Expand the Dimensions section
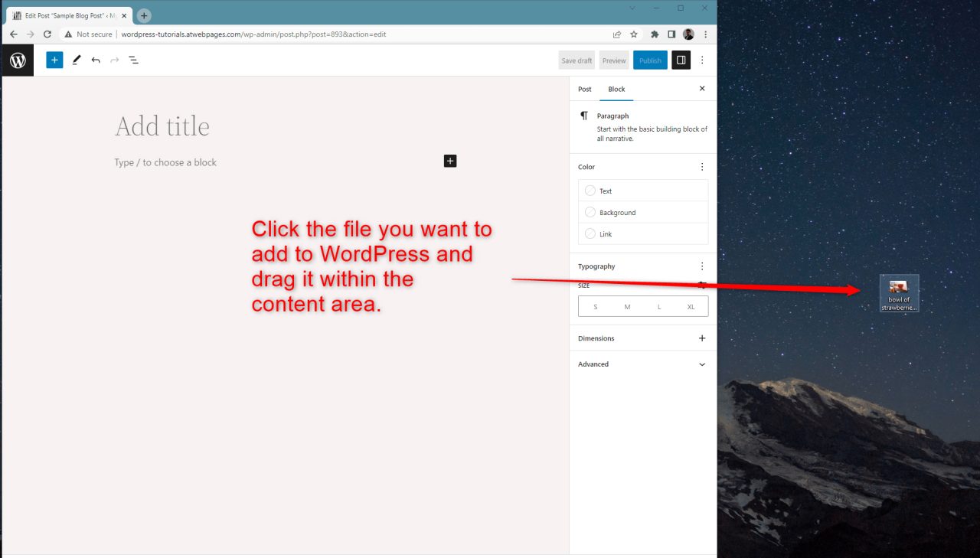This screenshot has height=558, width=980. (x=702, y=338)
